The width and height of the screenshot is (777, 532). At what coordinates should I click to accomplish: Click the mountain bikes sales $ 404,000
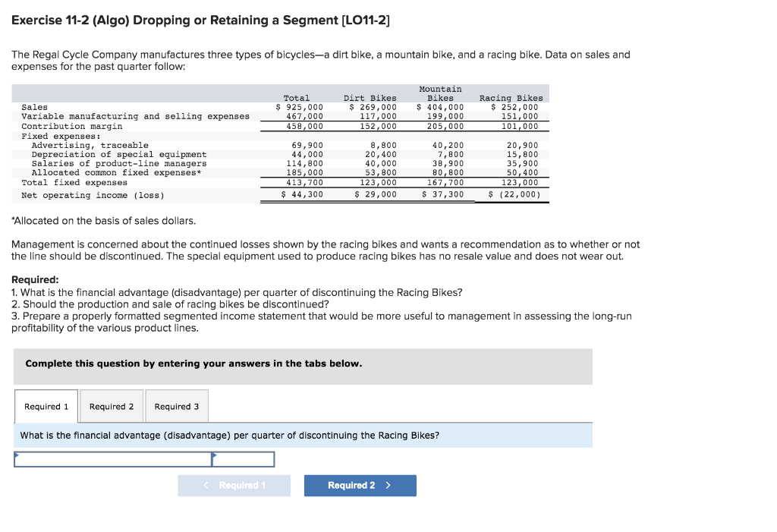(x=440, y=107)
